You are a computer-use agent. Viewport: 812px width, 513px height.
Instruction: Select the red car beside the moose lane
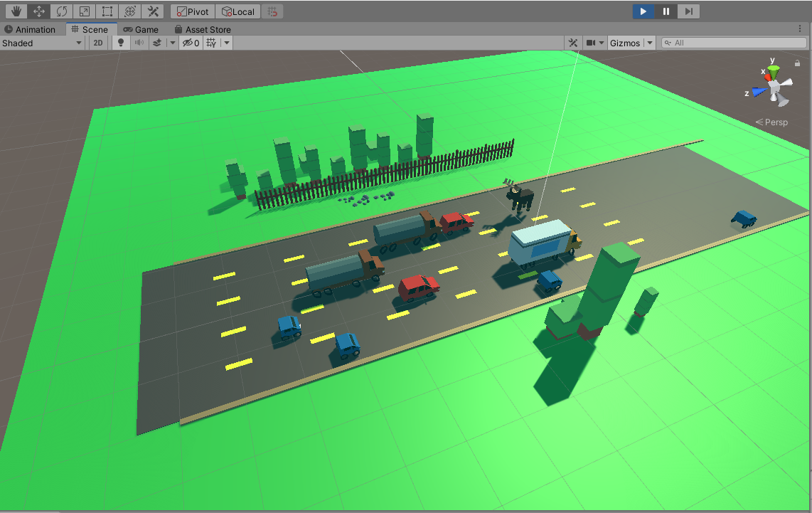point(456,223)
